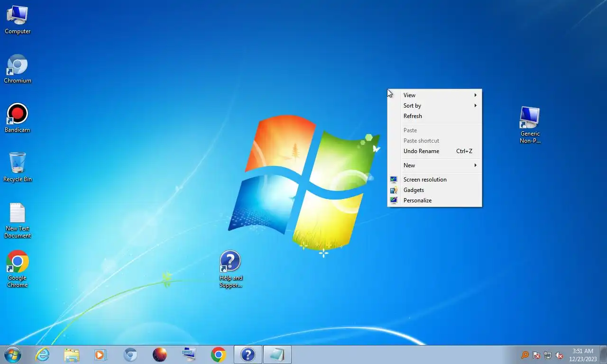Click the Screen resolution menu icon
Viewport: 607px width, 364px height.
[394, 180]
